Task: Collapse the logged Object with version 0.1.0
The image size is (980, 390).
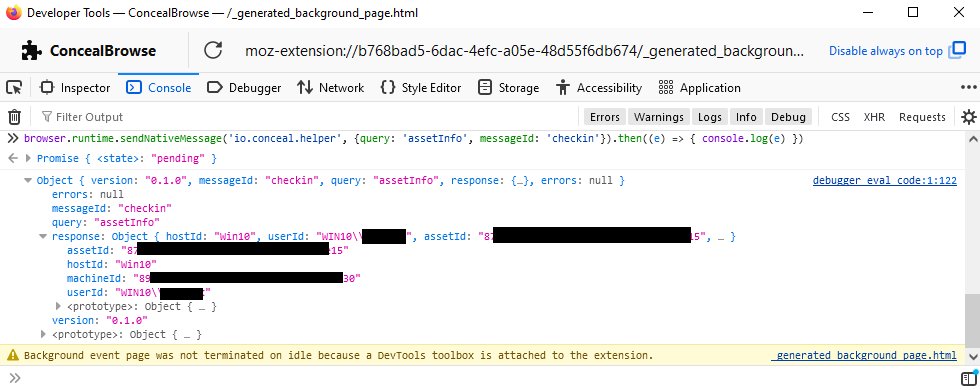Action: [28, 181]
